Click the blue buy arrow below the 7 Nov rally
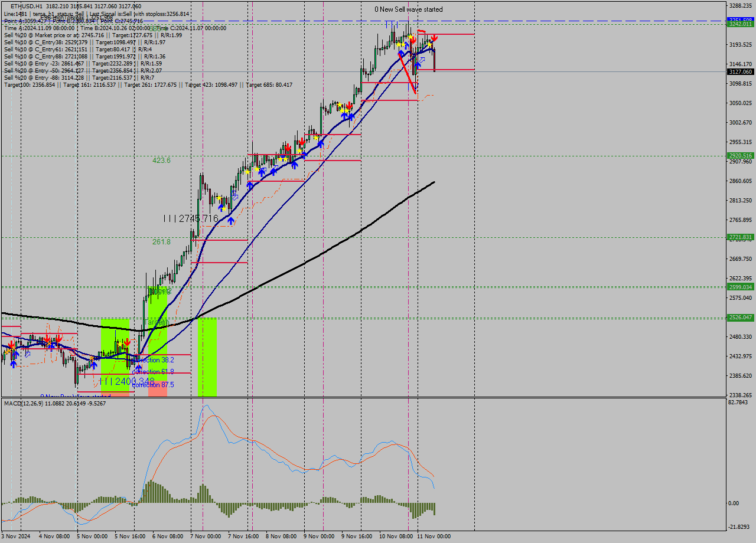This screenshot has width=756, height=543. 230,220
